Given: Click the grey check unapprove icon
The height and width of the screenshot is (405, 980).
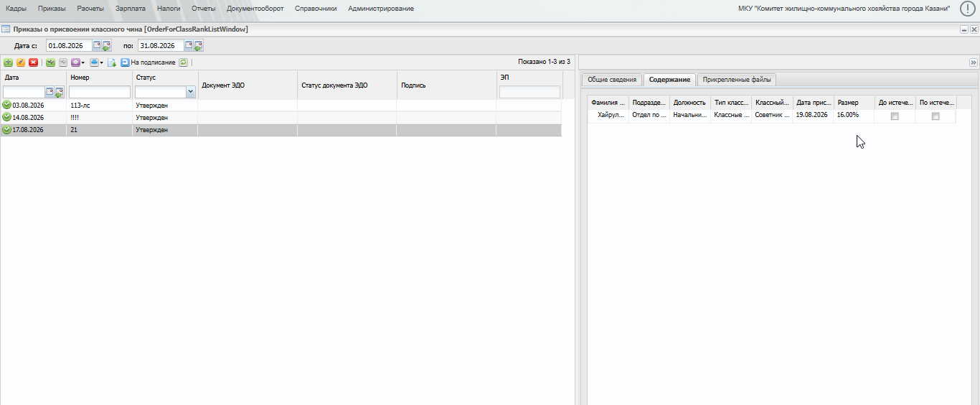Looking at the screenshot, I should (x=63, y=62).
